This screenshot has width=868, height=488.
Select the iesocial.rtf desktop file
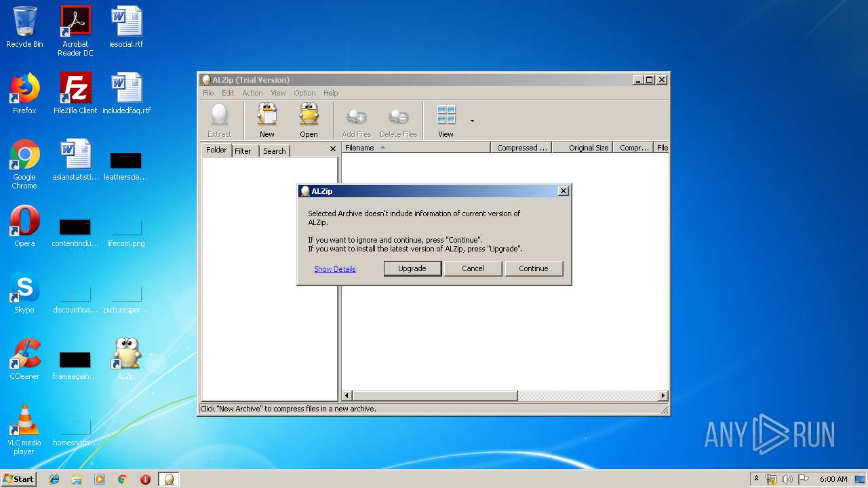(126, 28)
